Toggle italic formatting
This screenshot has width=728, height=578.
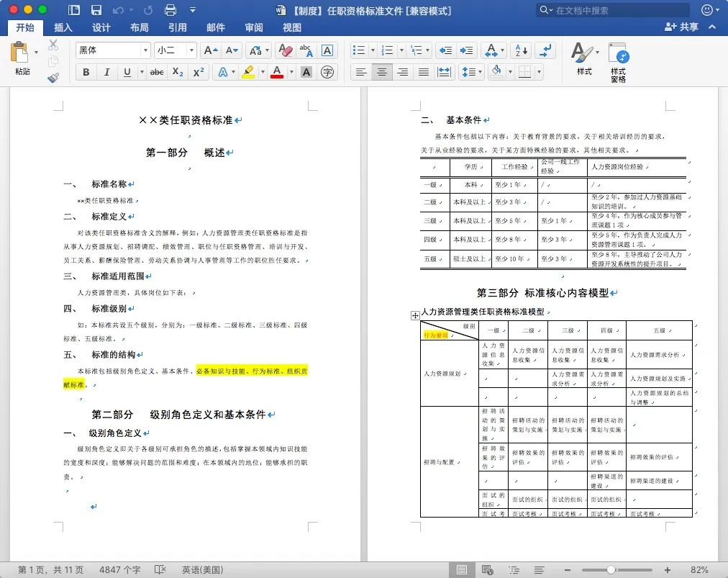(106, 72)
